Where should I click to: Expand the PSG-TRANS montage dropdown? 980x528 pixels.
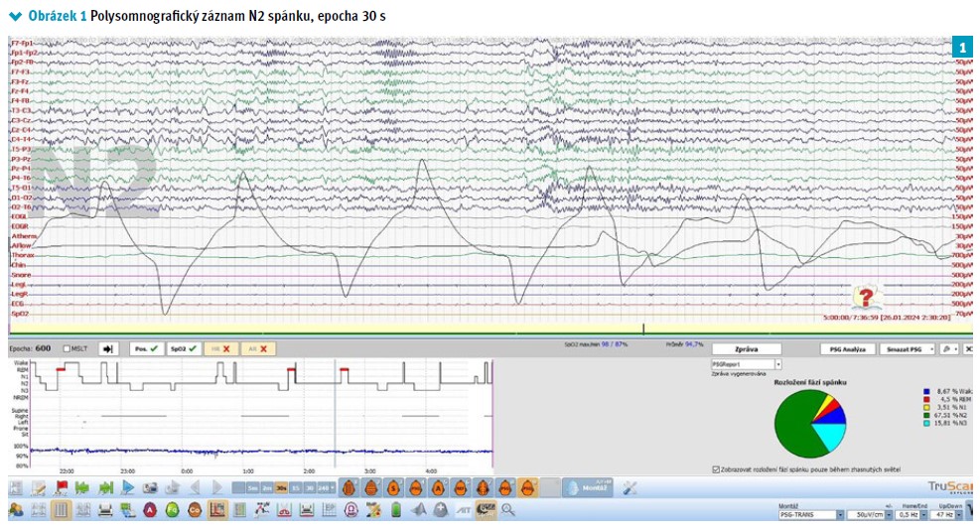coord(841,515)
